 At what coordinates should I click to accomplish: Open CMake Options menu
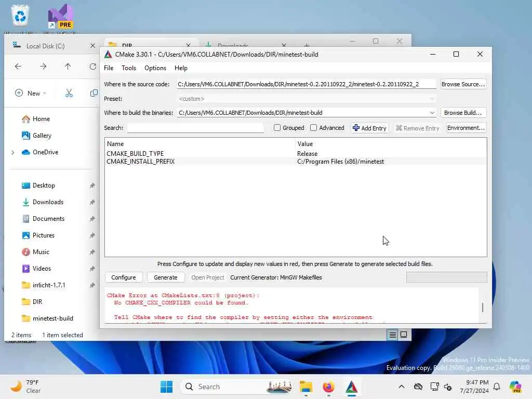tap(155, 68)
